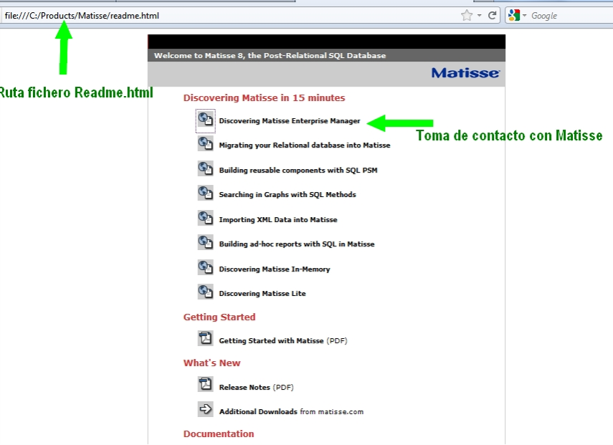This screenshot has width=613, height=445.
Task: Click icon beside Migrating your Relational database
Action: pyautogui.click(x=205, y=144)
